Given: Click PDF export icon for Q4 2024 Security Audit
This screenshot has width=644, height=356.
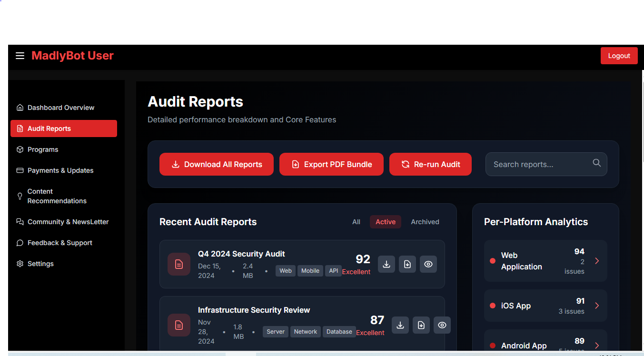Looking at the screenshot, I should (x=407, y=264).
